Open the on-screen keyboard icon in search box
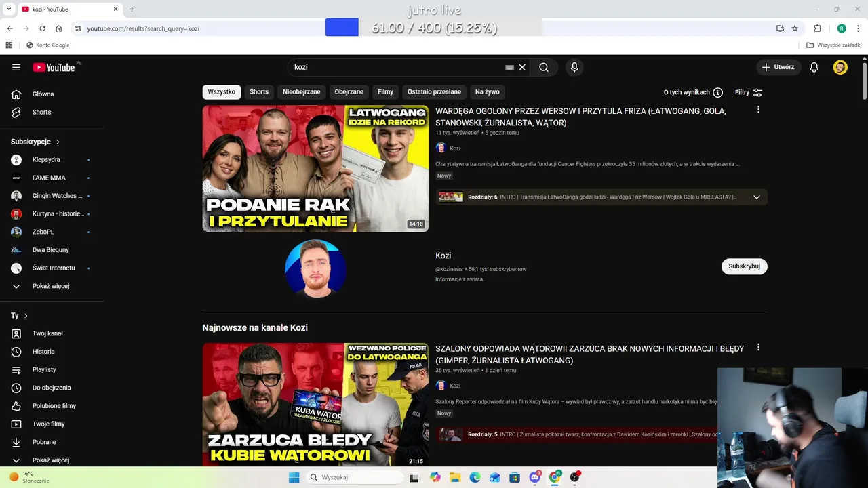 tap(509, 67)
